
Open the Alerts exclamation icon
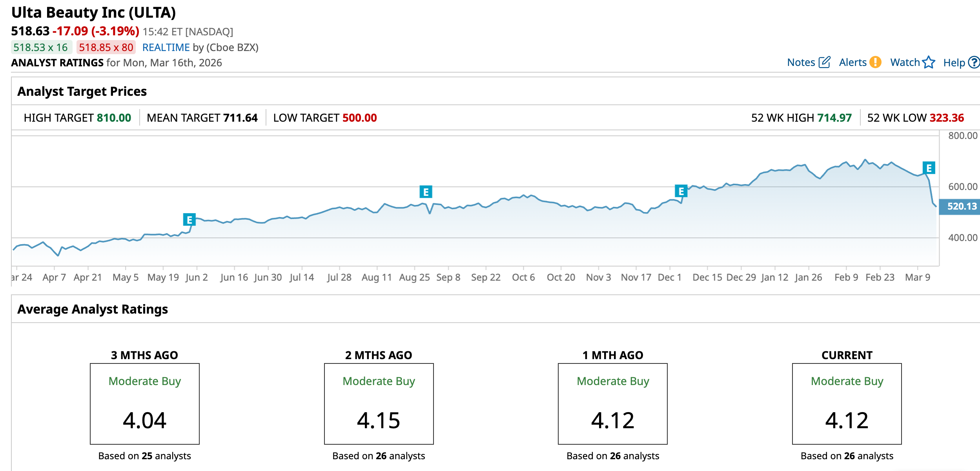(x=875, y=62)
